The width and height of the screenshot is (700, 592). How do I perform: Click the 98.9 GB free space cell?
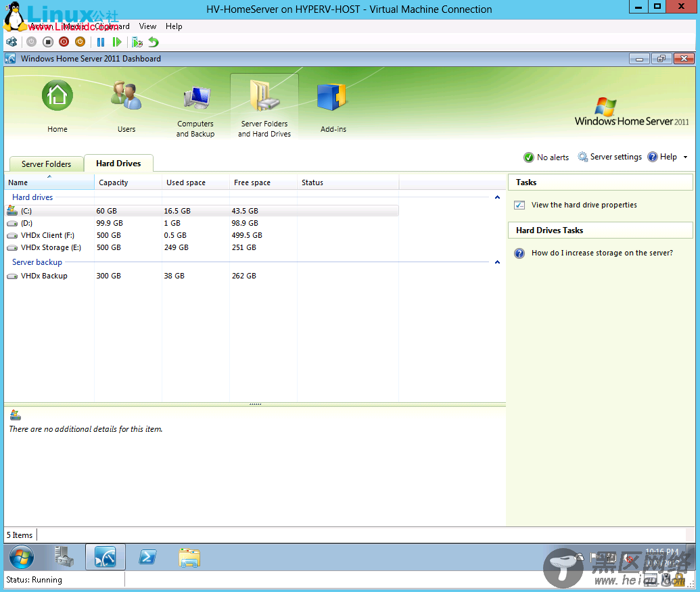click(245, 223)
